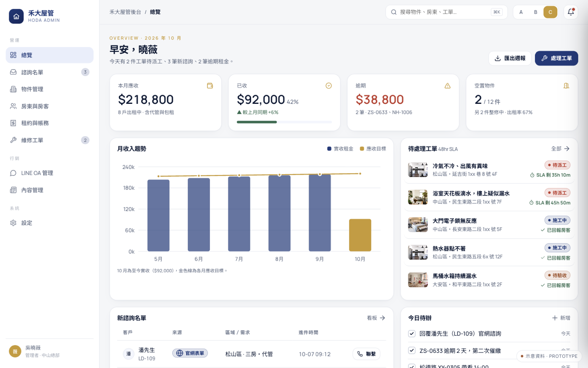This screenshot has height=368, width=588.
Task: Open 諮詢名單 in the sidebar
Action: click(50, 72)
